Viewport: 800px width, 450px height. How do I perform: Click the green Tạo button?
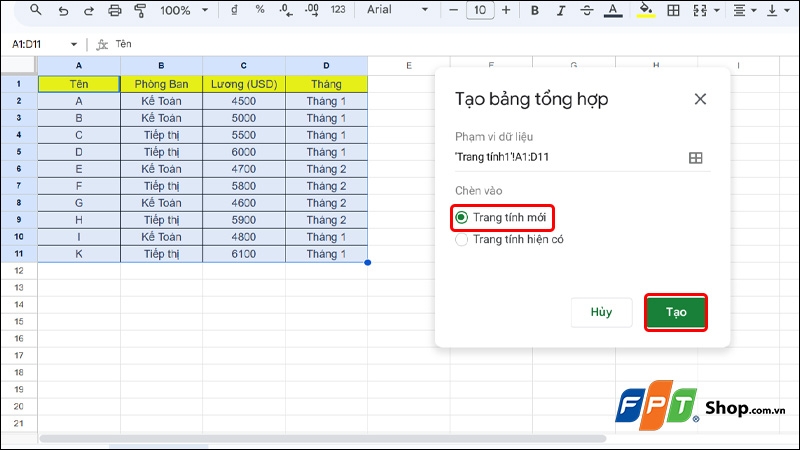(x=676, y=312)
